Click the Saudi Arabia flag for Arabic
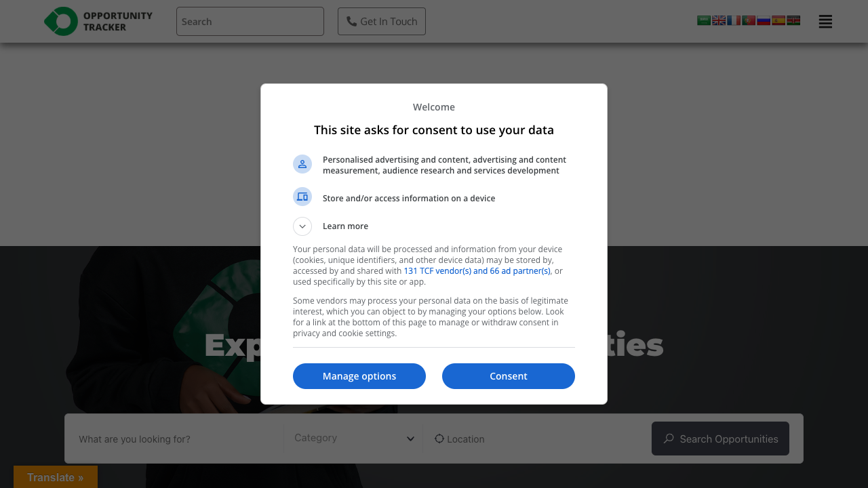Viewport: 868px width, 488px height. pyautogui.click(x=703, y=20)
